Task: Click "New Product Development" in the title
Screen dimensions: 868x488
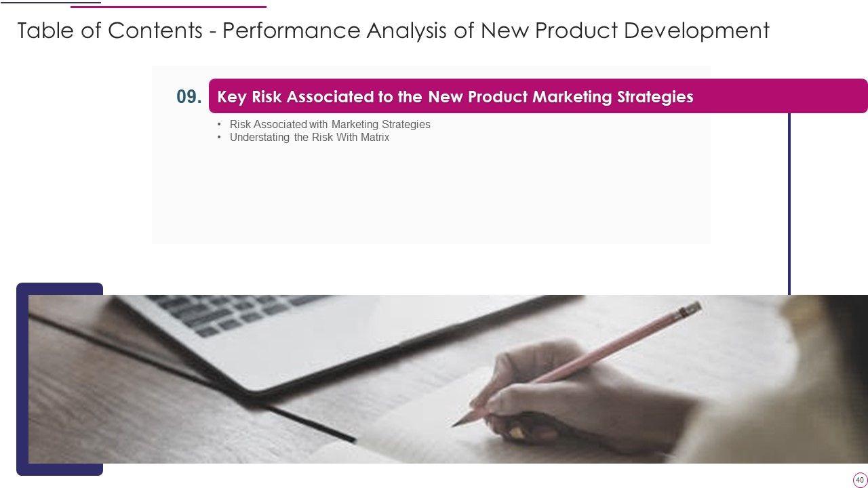Action: (624, 30)
